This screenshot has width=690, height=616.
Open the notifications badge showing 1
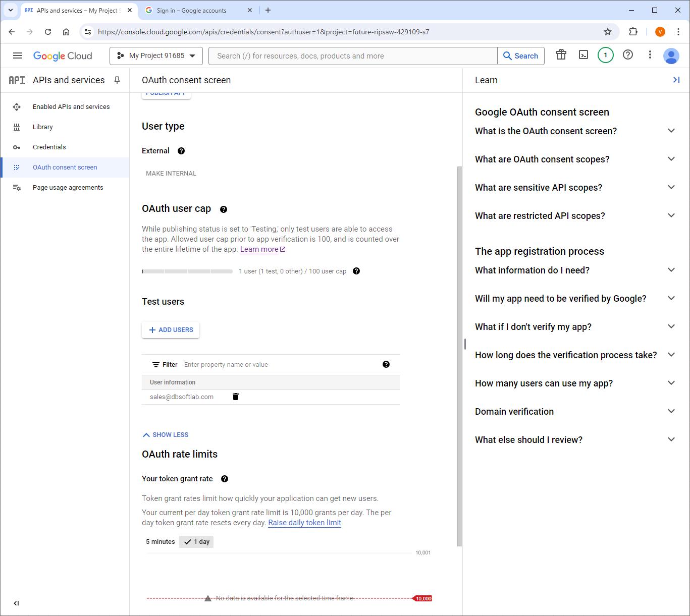tap(606, 55)
